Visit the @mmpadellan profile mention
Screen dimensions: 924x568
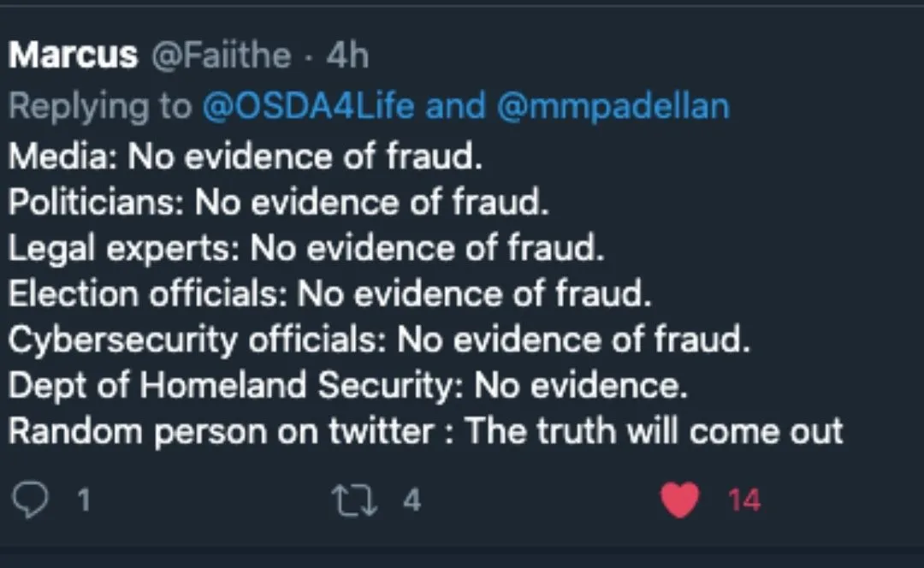[613, 108]
